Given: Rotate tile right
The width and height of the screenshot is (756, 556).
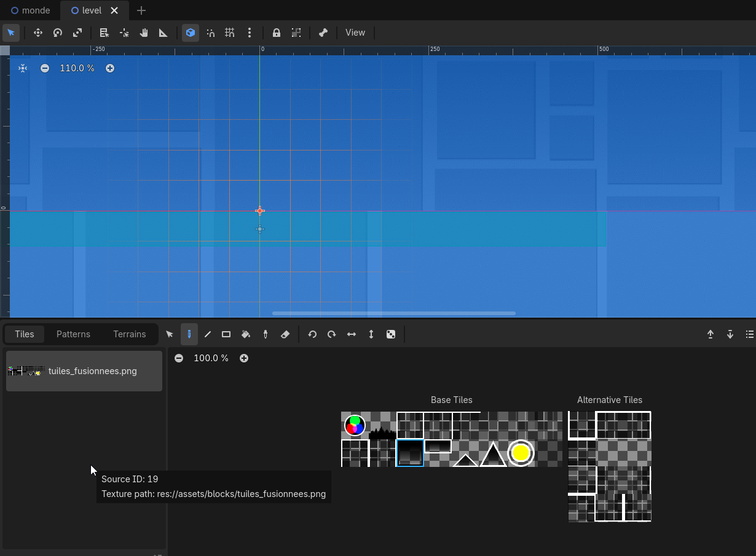Looking at the screenshot, I should click(x=332, y=334).
